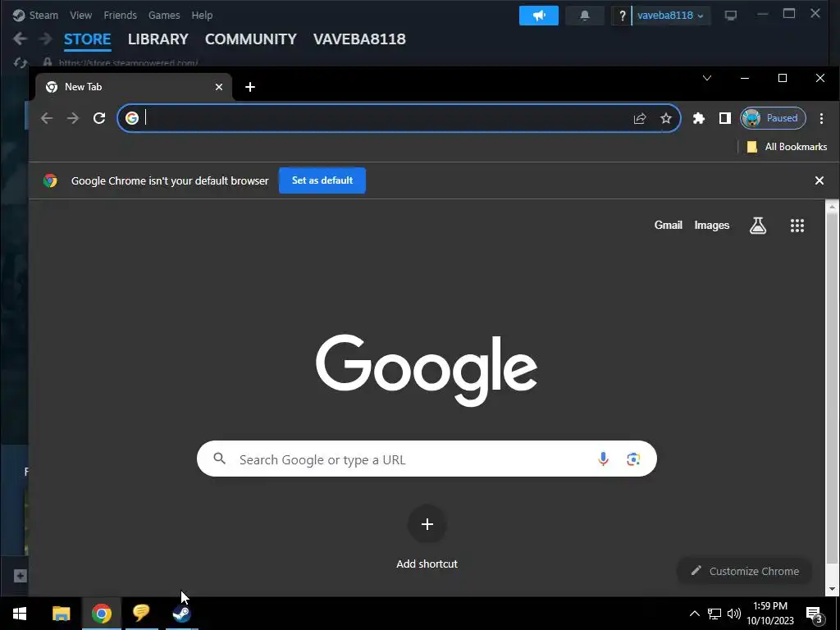Open vaveba8118 account dropdown in Steam
Screen dimensions: 840x630
pos(670,16)
